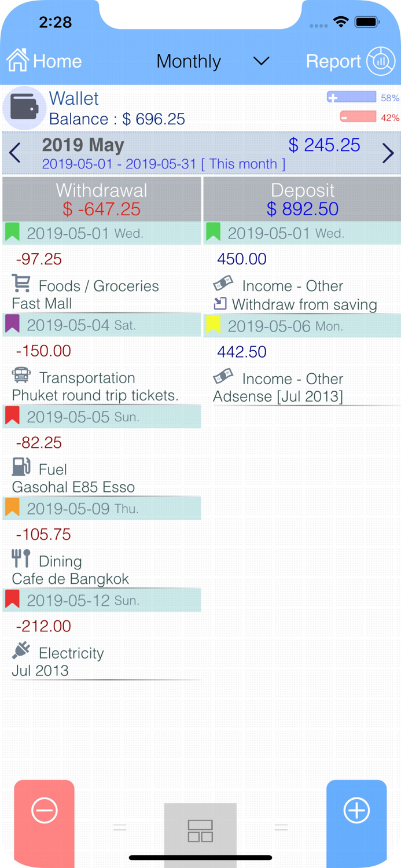Screen dimensions: 401x868
Task: Click the Withdraw from saving arrow icon
Action: coord(220,303)
